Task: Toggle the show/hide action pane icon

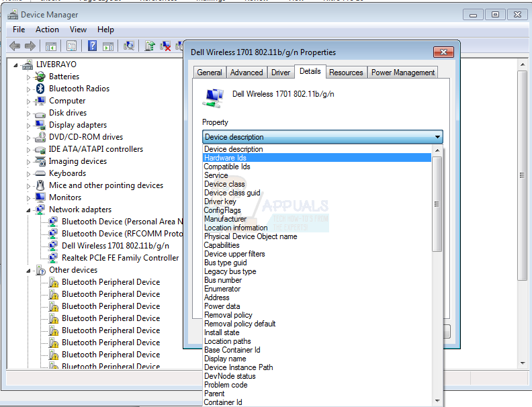Action: click(x=108, y=46)
